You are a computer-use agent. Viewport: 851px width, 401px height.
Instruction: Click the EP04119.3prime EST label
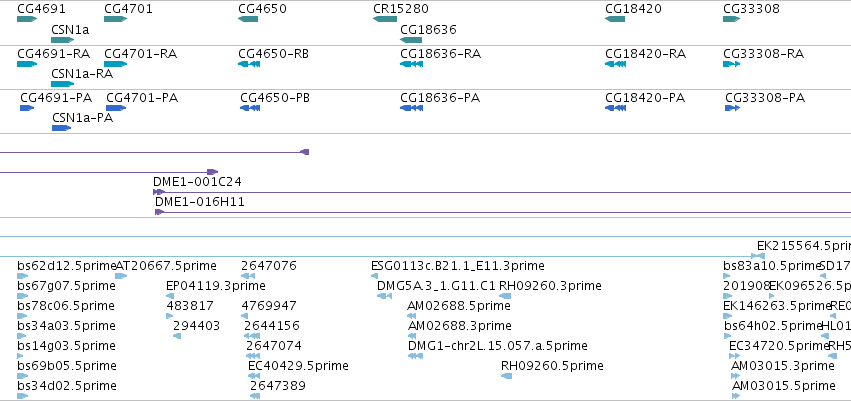point(215,285)
